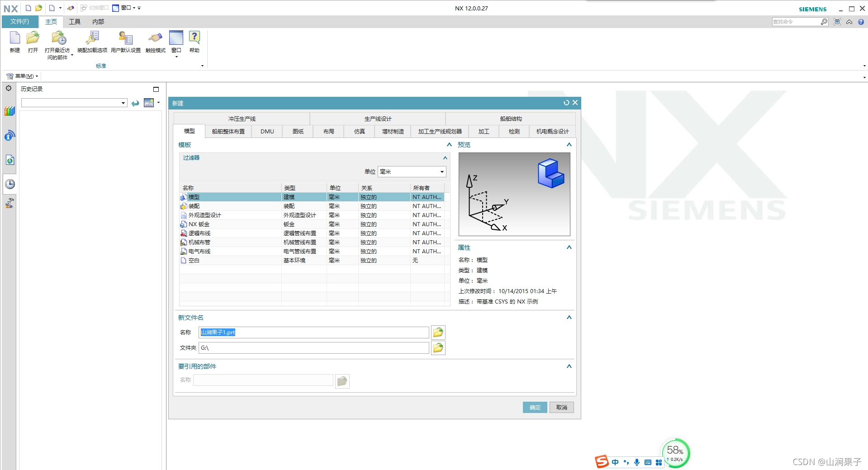Switch to the 加工 tab
This screenshot has height=470, width=868.
[484, 132]
